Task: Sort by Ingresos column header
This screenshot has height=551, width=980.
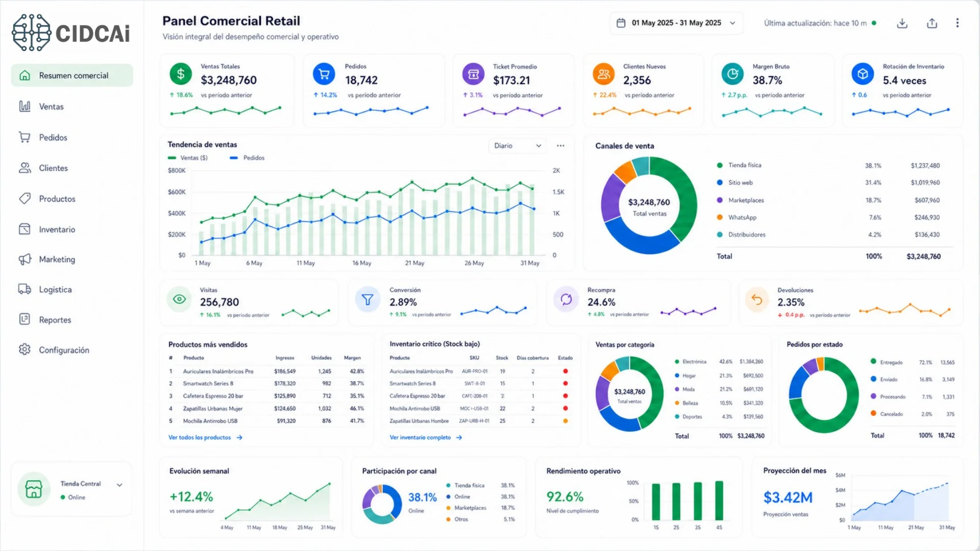Action: (x=285, y=358)
